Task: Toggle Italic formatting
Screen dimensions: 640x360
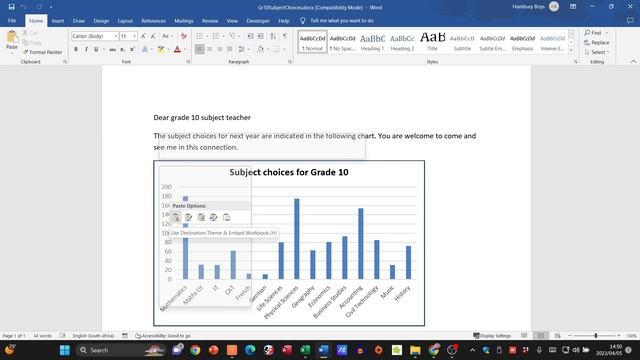Action: (86, 49)
